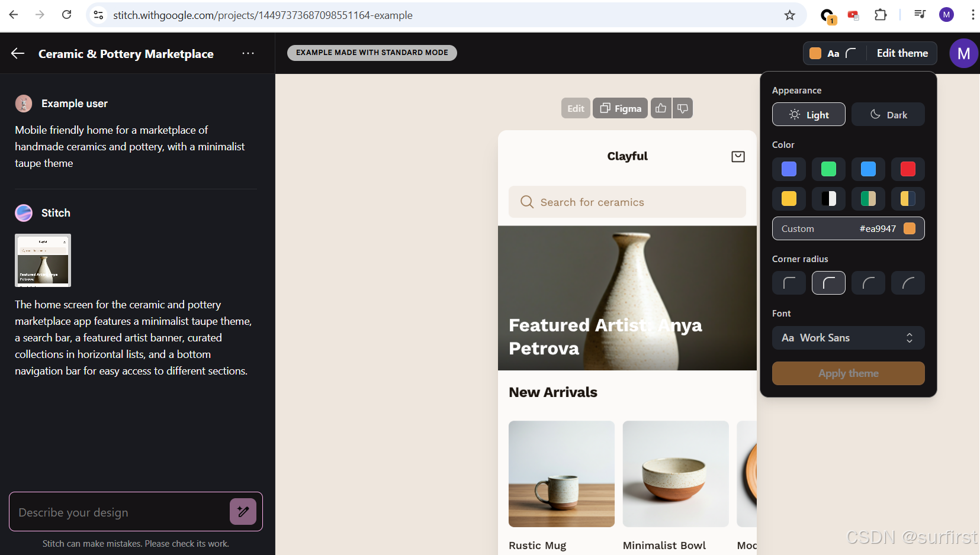Open Chrome profile avatar M
This screenshot has height=555, width=980.
coord(946,15)
